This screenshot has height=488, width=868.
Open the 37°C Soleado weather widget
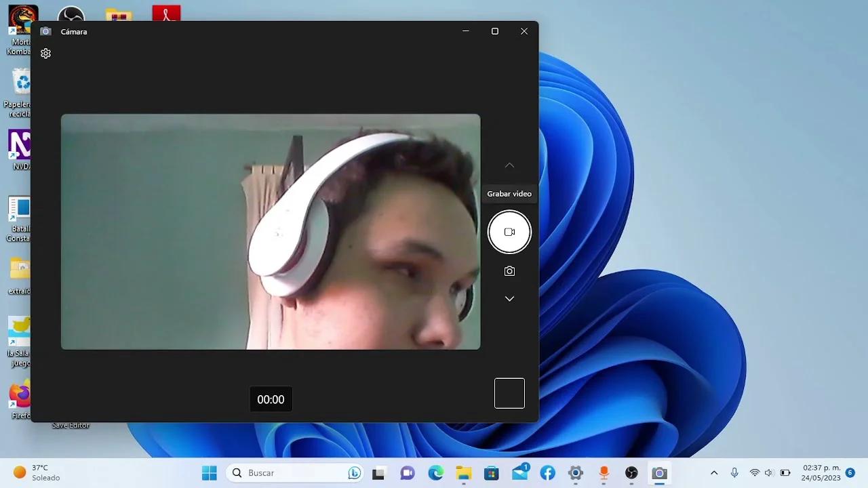click(31, 472)
